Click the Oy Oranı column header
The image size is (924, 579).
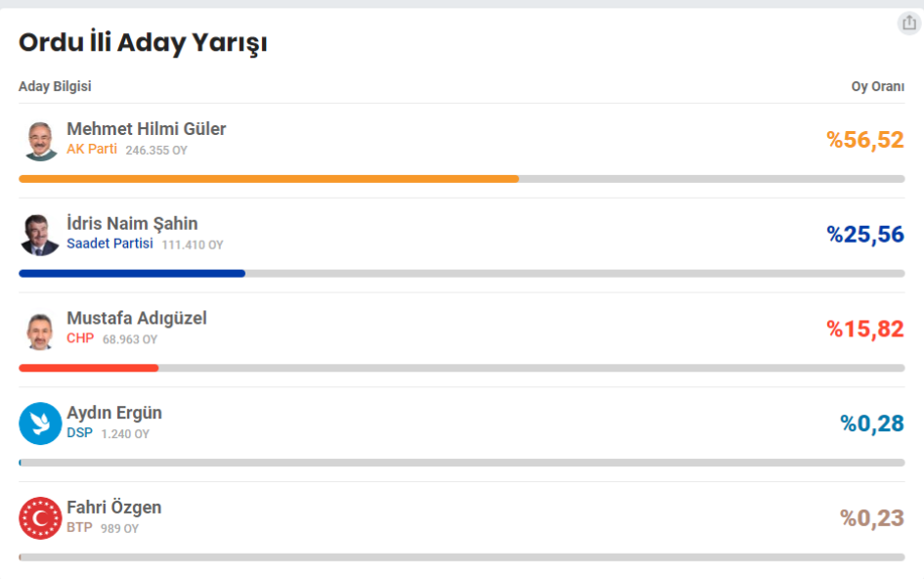tap(877, 87)
